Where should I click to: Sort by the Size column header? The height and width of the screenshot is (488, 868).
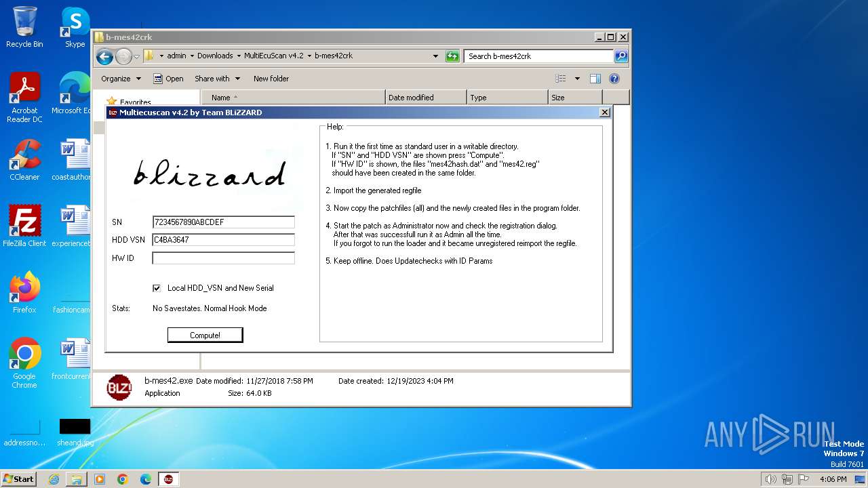pyautogui.click(x=575, y=98)
